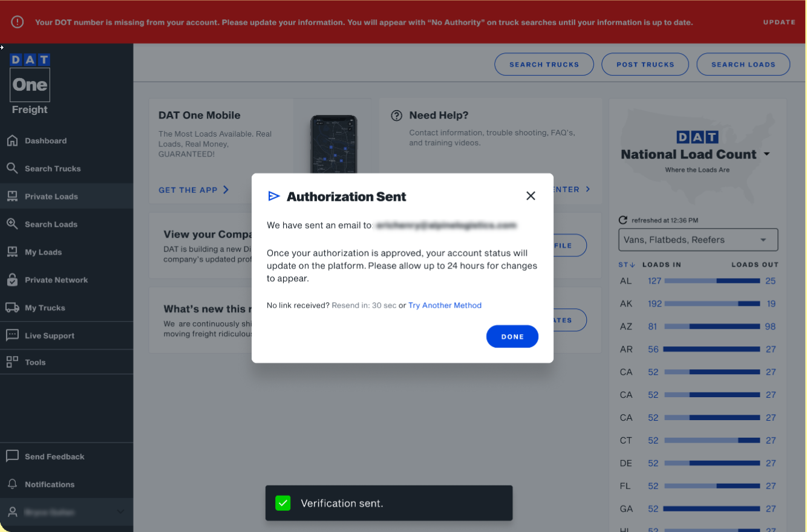Open Live Support chat icon

pyautogui.click(x=12, y=336)
